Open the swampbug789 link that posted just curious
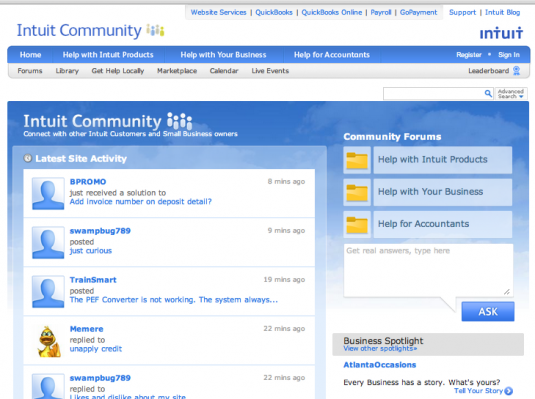Image resolution: width=535 pixels, height=399 pixels. (x=100, y=231)
